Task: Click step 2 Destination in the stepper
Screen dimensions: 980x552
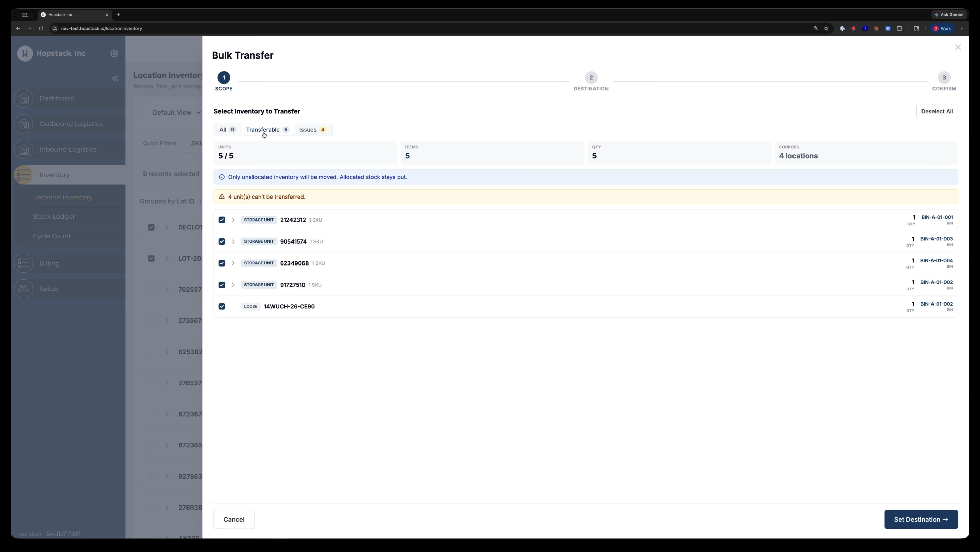Action: pos(591,82)
